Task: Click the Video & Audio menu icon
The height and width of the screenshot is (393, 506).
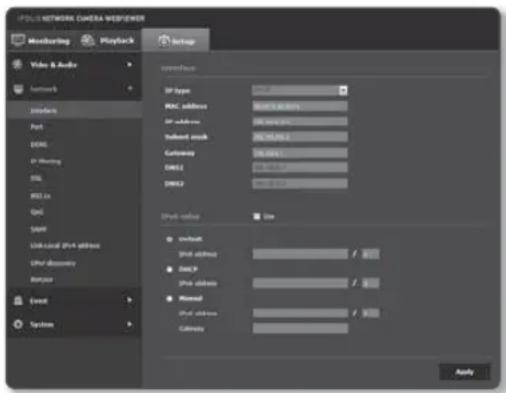Action: coord(17,64)
